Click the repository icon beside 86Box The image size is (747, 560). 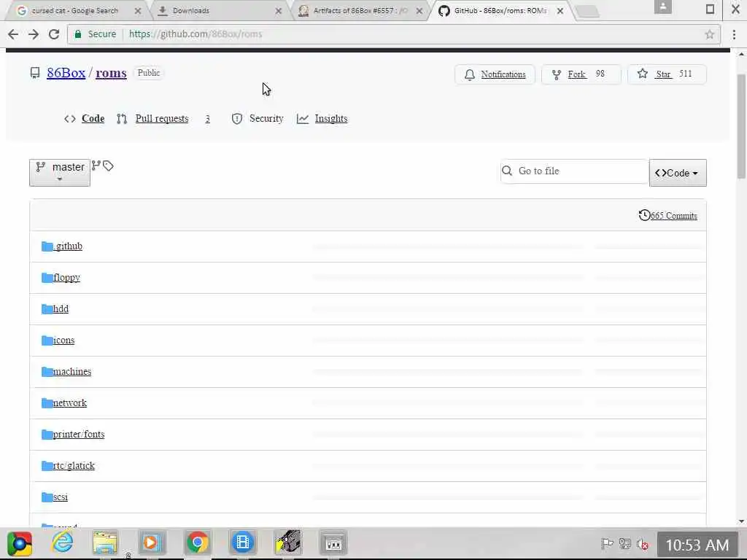(x=35, y=73)
